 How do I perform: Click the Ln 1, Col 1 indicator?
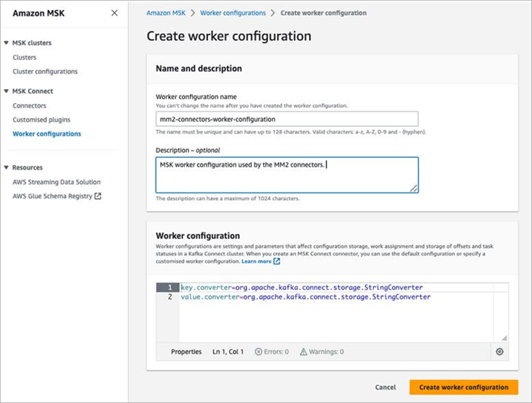[x=228, y=352]
